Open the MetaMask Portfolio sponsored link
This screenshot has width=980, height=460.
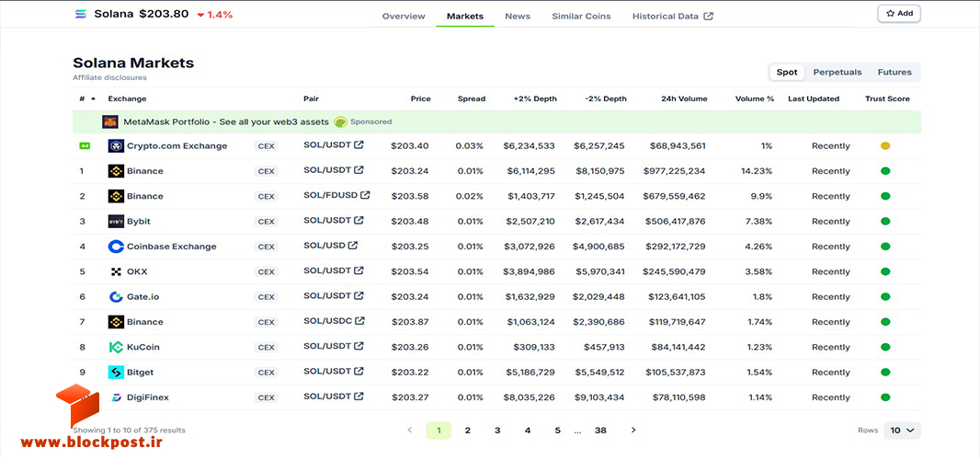pyautogui.click(x=226, y=121)
